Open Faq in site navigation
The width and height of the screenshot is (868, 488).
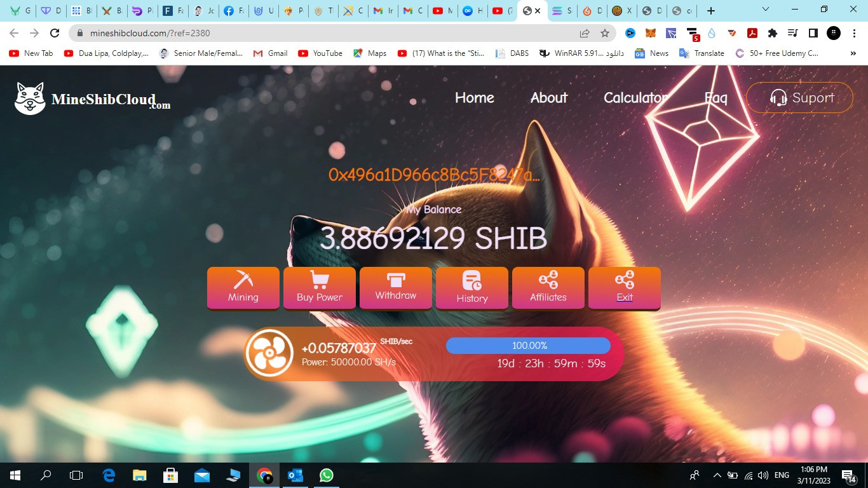pos(715,98)
